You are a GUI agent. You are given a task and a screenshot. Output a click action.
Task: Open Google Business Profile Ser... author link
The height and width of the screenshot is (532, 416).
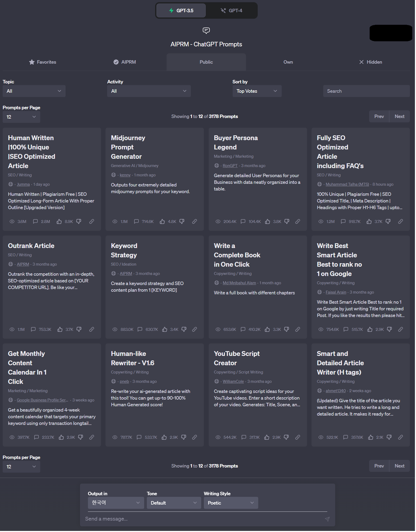tap(43, 401)
